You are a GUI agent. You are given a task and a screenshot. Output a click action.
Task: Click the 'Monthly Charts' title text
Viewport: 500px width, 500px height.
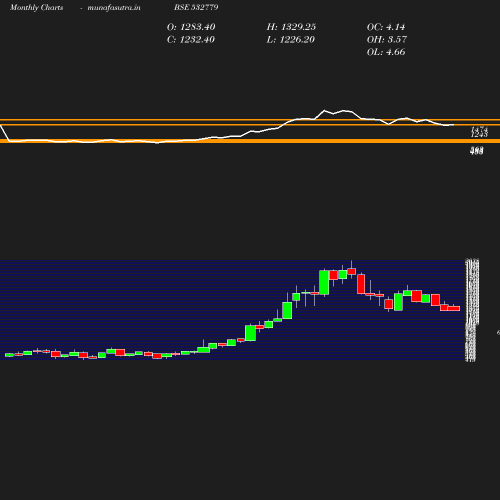36,7
